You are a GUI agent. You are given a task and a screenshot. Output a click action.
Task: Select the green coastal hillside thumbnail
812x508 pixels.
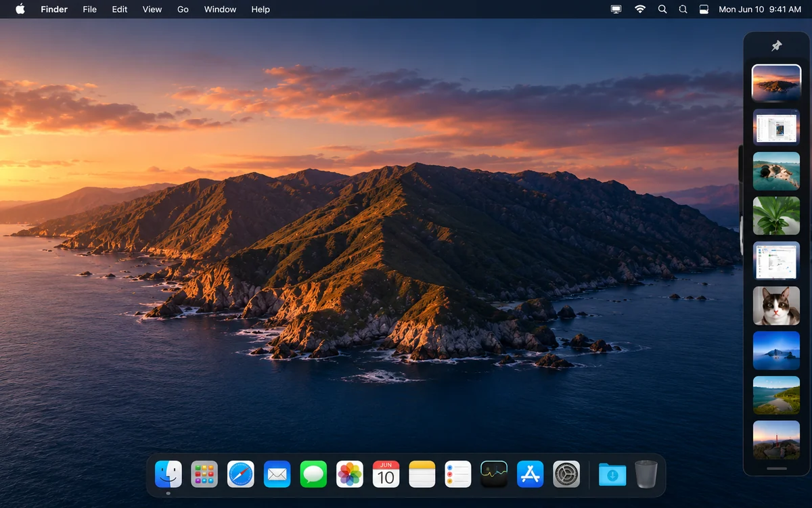point(777,395)
